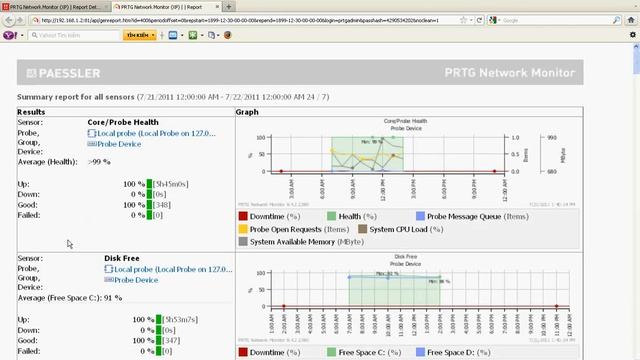Open the address bar history dropdown
The height and width of the screenshot is (360, 640).
point(471,20)
